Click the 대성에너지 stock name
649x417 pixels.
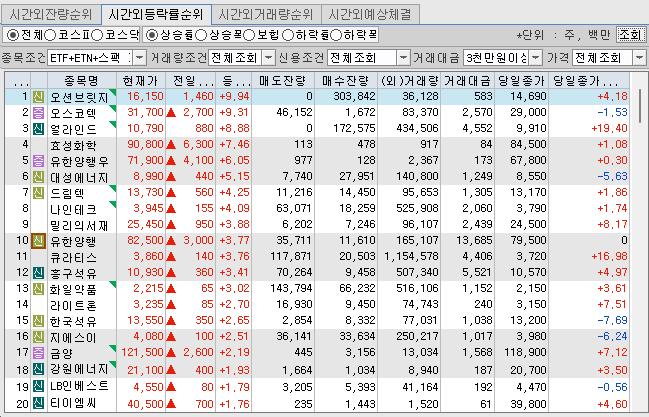(79, 177)
